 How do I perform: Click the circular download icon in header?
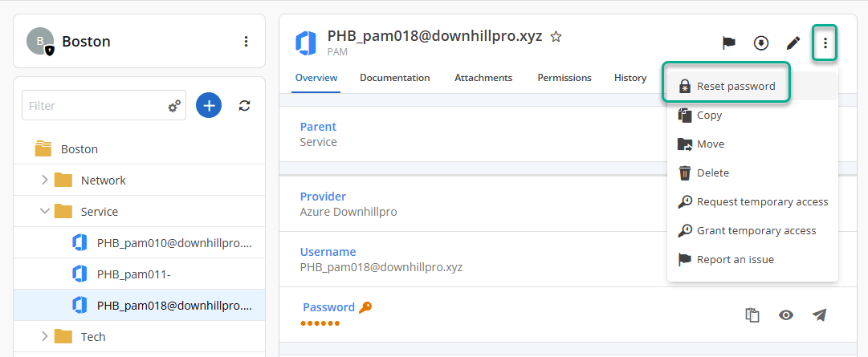(x=761, y=43)
